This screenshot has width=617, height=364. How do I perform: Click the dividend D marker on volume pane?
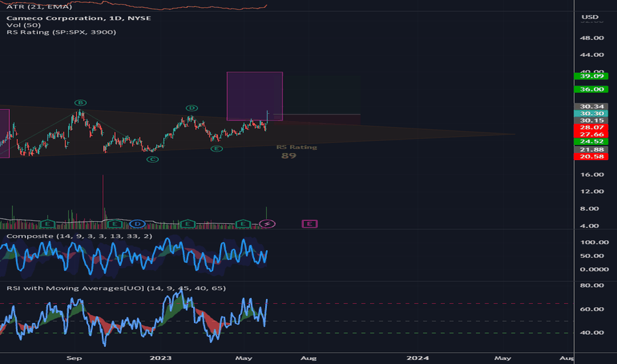(x=137, y=224)
